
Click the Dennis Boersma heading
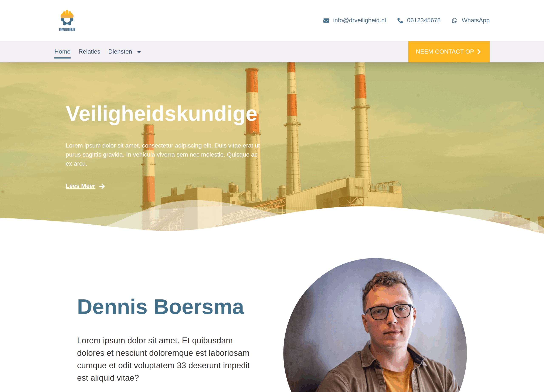160,307
